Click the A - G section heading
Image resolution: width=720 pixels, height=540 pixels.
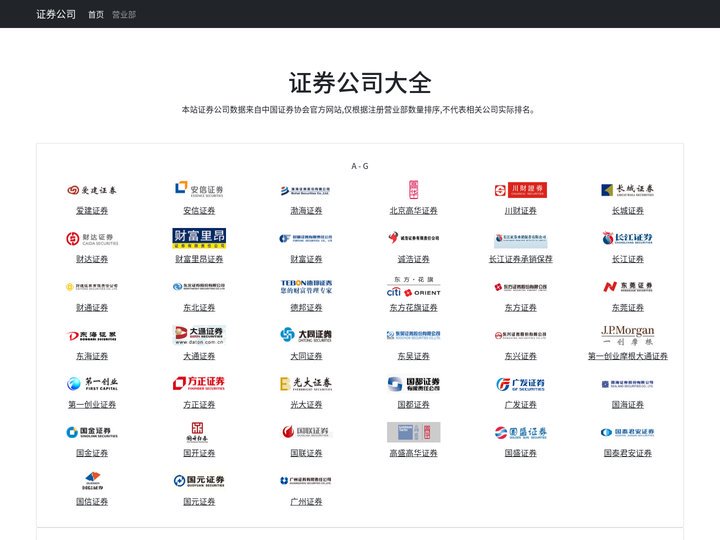tap(360, 166)
